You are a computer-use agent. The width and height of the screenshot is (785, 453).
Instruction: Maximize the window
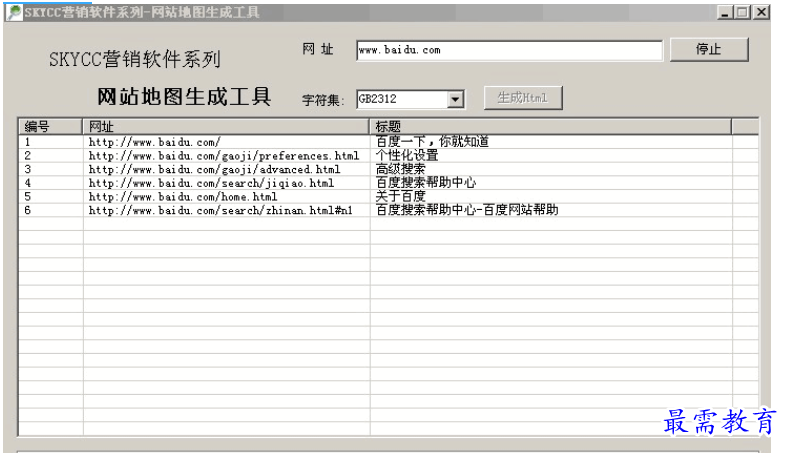click(742, 12)
